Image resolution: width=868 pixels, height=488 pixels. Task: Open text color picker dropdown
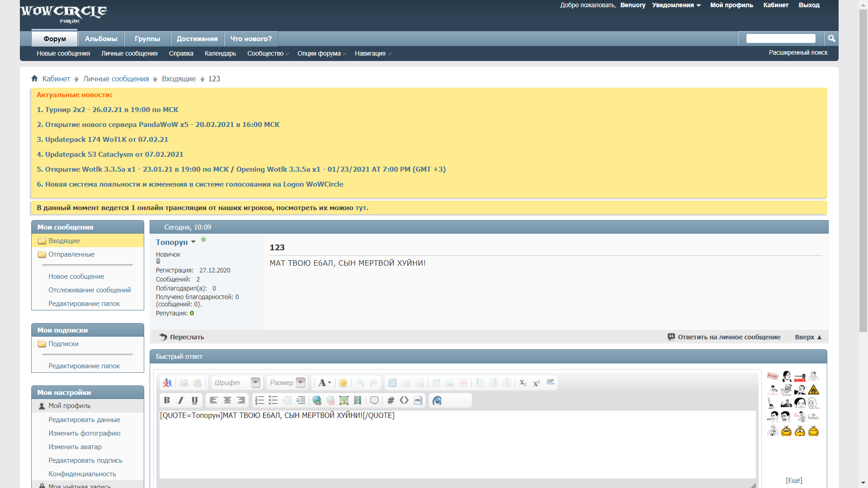pos(324,383)
